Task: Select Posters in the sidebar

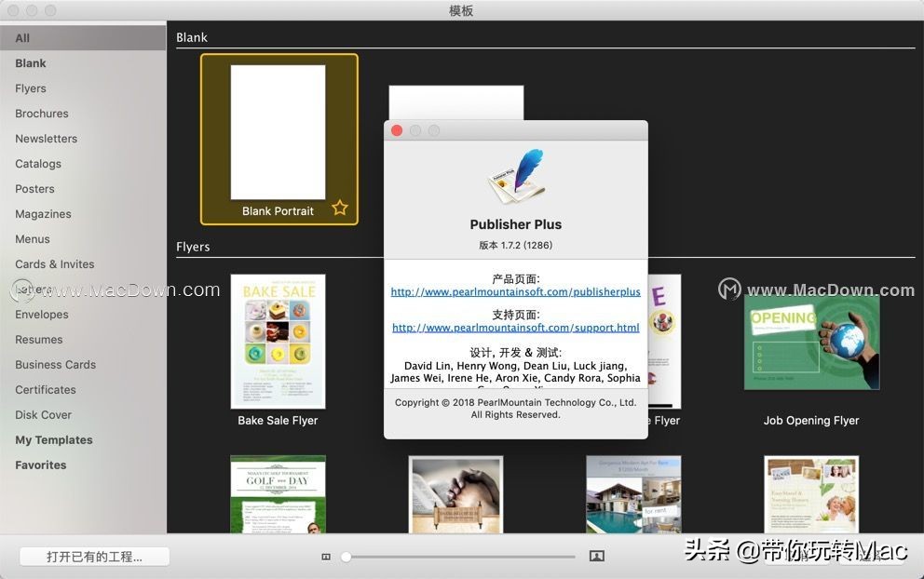Action: point(34,188)
